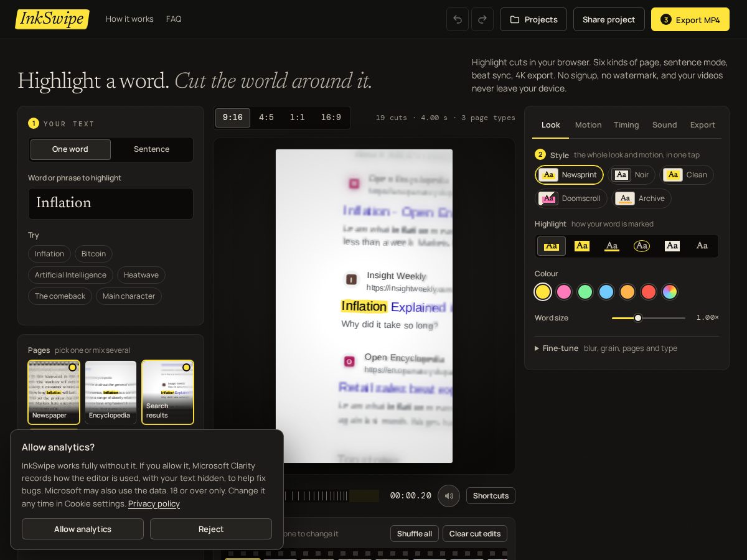Open the Motion tab
The width and height of the screenshot is (747, 560).
pyautogui.click(x=588, y=125)
